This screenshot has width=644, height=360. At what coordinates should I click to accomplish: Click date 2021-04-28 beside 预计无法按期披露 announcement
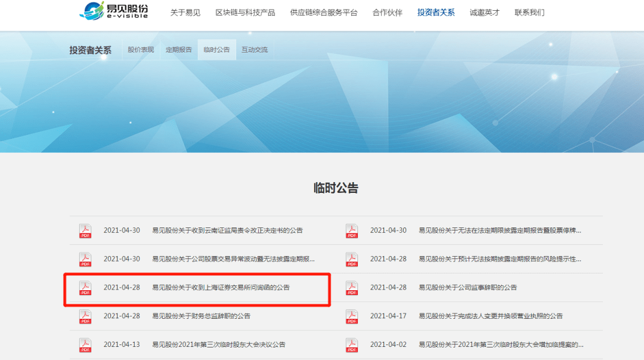pos(388,259)
